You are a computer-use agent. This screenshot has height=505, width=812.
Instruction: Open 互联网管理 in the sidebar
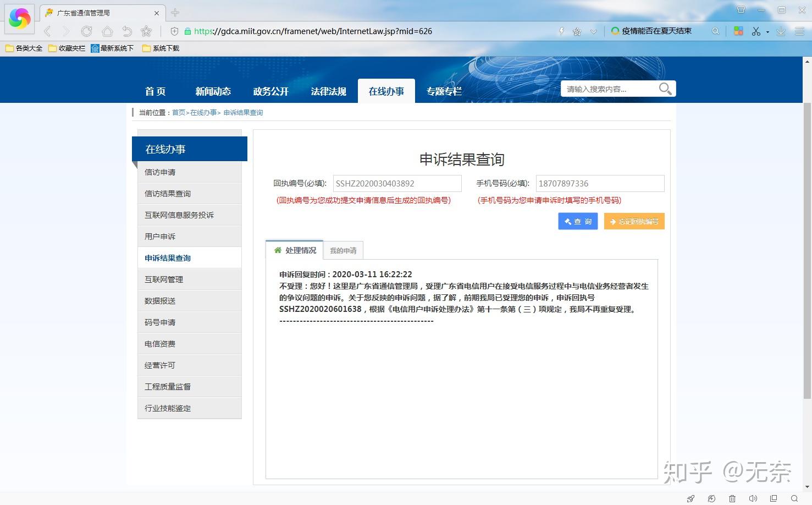tap(190, 279)
